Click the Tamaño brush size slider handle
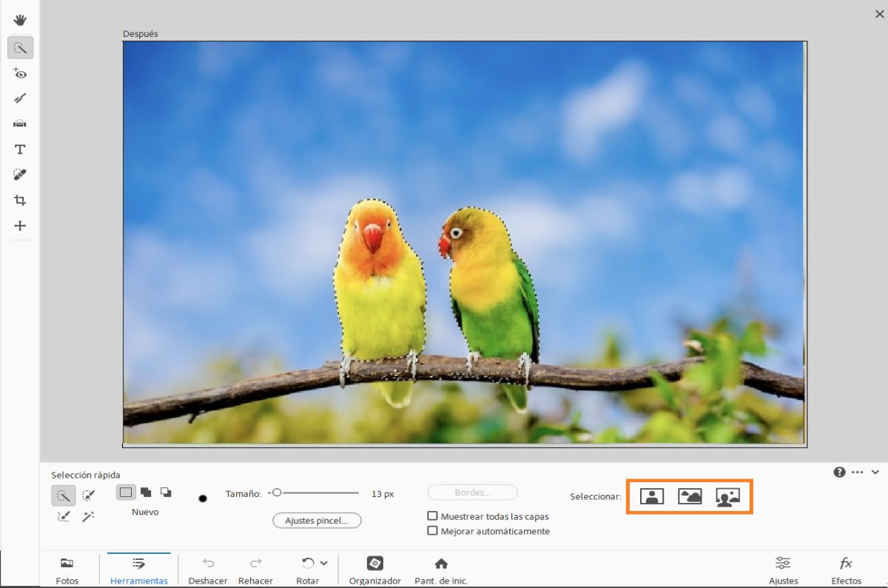This screenshot has height=588, width=888. pyautogui.click(x=277, y=493)
